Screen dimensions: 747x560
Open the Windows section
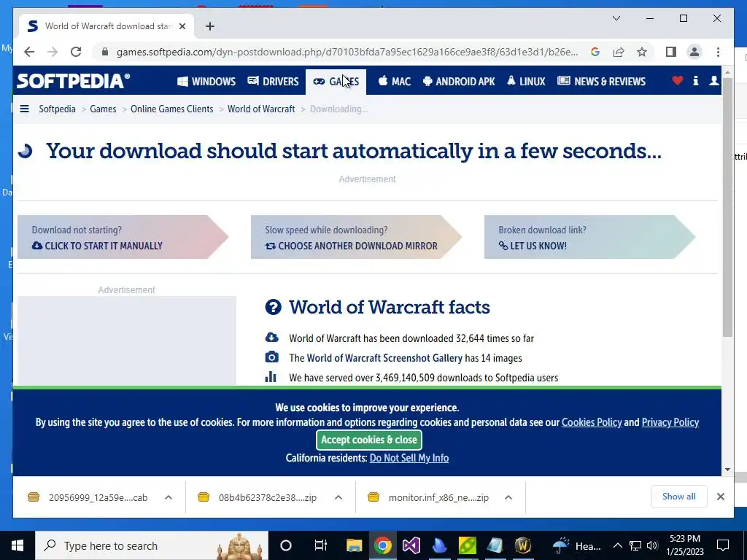tap(206, 82)
